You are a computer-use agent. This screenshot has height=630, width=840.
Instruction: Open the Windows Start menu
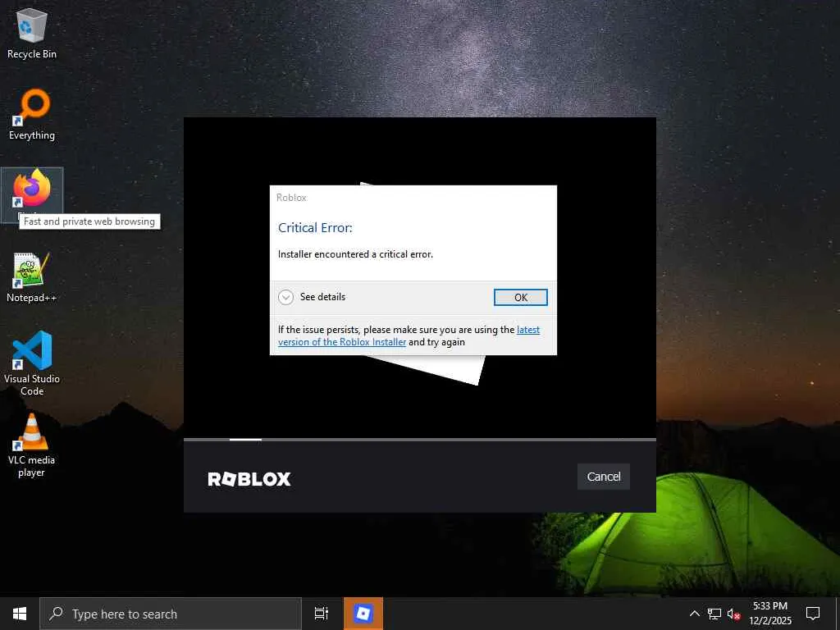pos(20,614)
